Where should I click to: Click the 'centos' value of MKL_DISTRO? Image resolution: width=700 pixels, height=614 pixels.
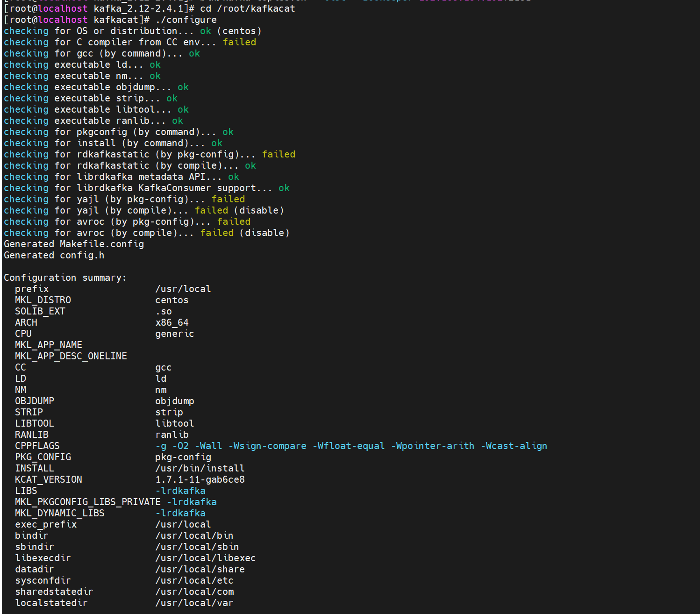tap(172, 300)
